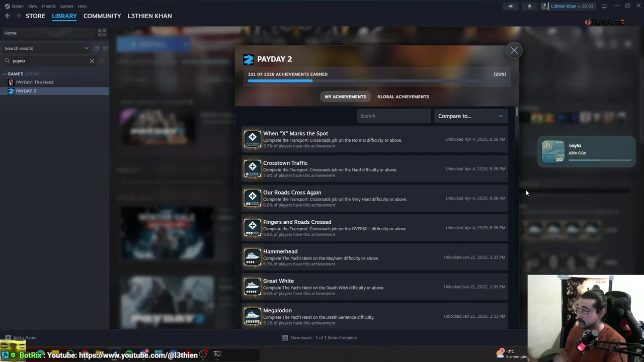Click the Add a Game plus icon

click(x=8, y=338)
